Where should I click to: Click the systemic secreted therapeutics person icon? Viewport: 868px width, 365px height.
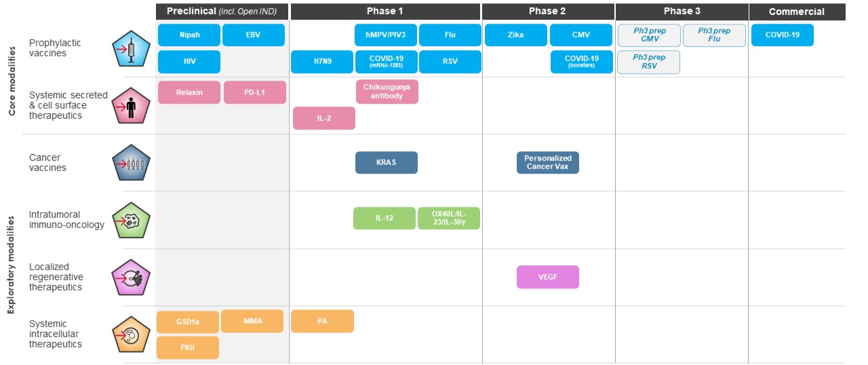tap(130, 104)
